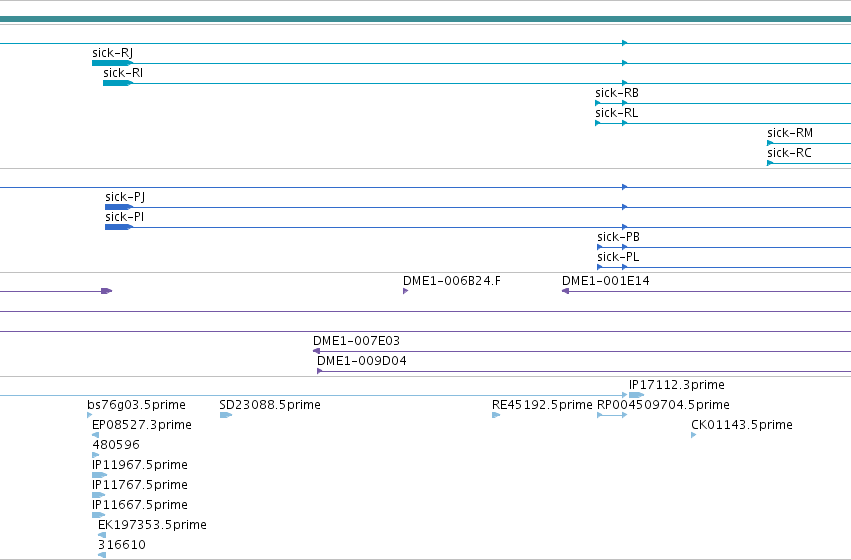Click the RP004509704.5prime EST label

point(663,405)
